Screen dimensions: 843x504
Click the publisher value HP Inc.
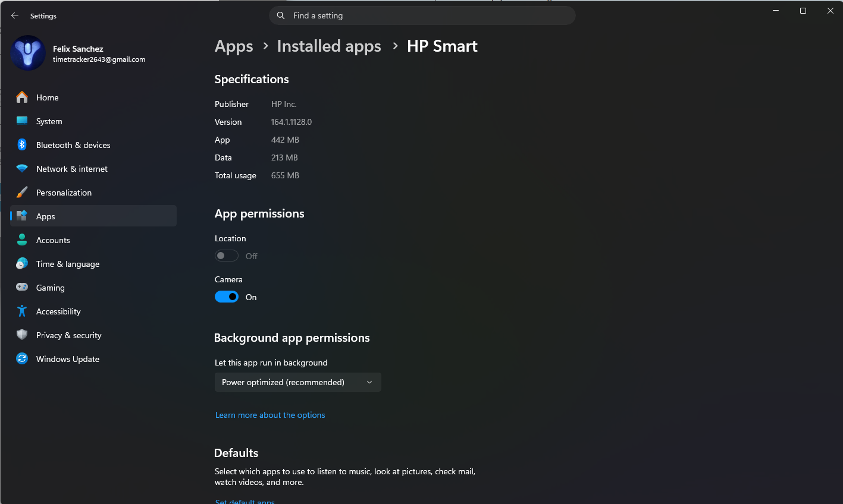tap(284, 104)
